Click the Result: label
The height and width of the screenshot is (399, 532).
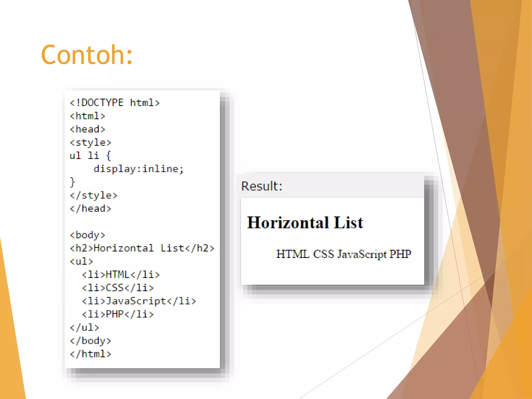(262, 186)
